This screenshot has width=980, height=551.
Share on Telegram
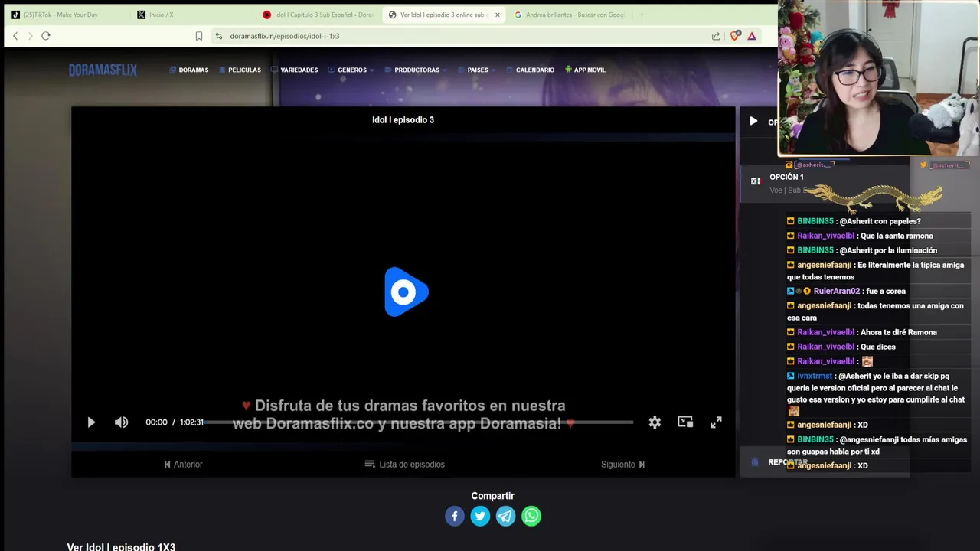point(505,516)
